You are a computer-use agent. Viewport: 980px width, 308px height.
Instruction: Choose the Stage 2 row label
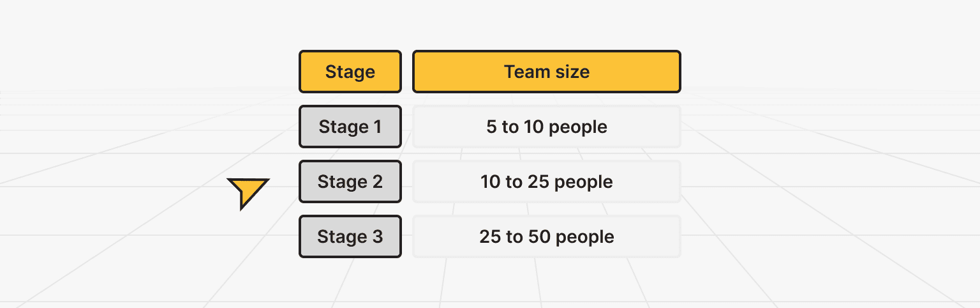pos(350,181)
